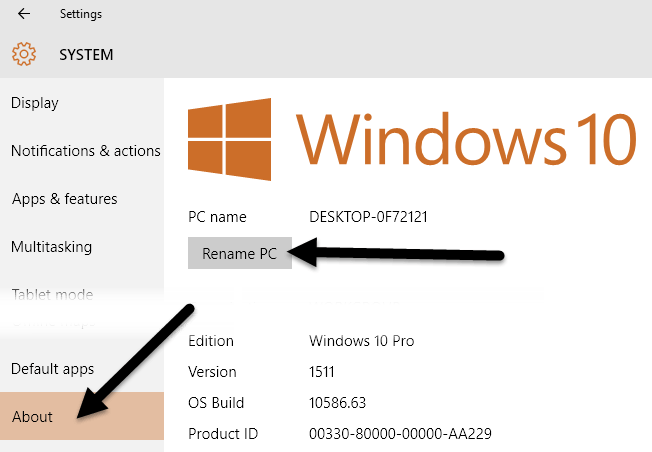
Task: Open Notifications & actions settings
Action: click(x=86, y=151)
